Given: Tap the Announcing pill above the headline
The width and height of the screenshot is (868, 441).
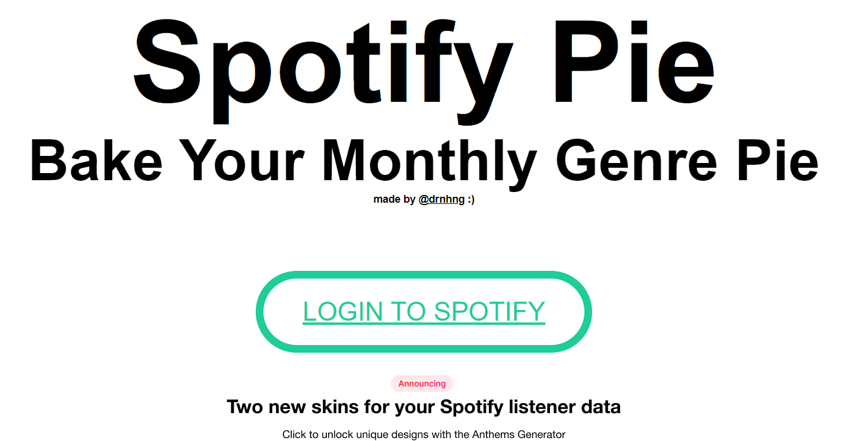Looking at the screenshot, I should coord(422,384).
